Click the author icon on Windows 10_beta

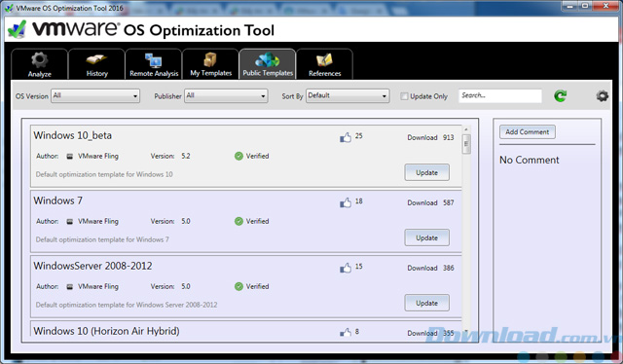point(69,156)
